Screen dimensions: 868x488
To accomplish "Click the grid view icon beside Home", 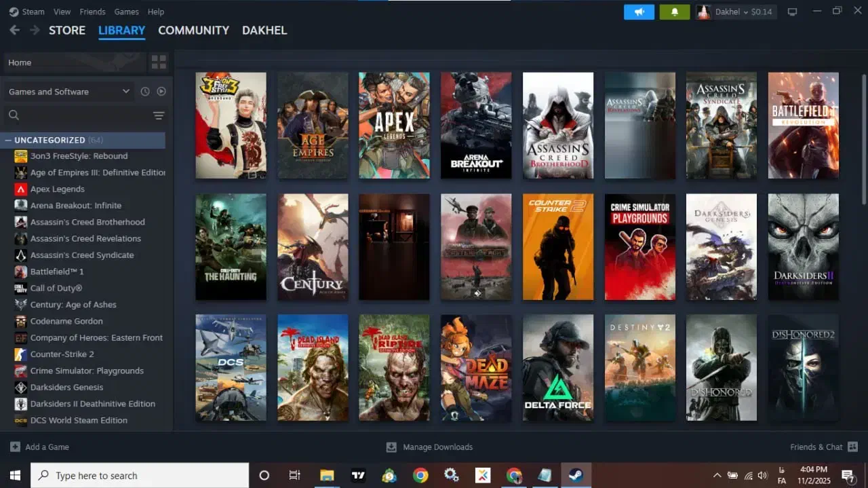I will [159, 62].
